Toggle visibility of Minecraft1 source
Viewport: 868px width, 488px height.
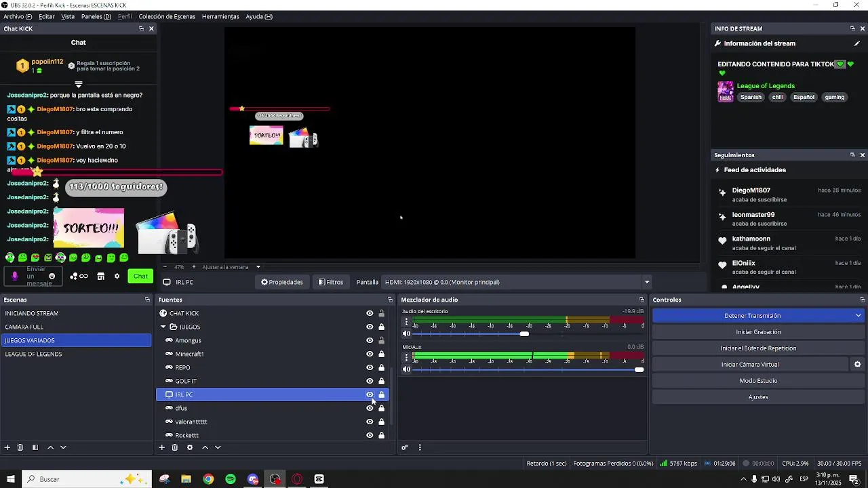click(370, 354)
